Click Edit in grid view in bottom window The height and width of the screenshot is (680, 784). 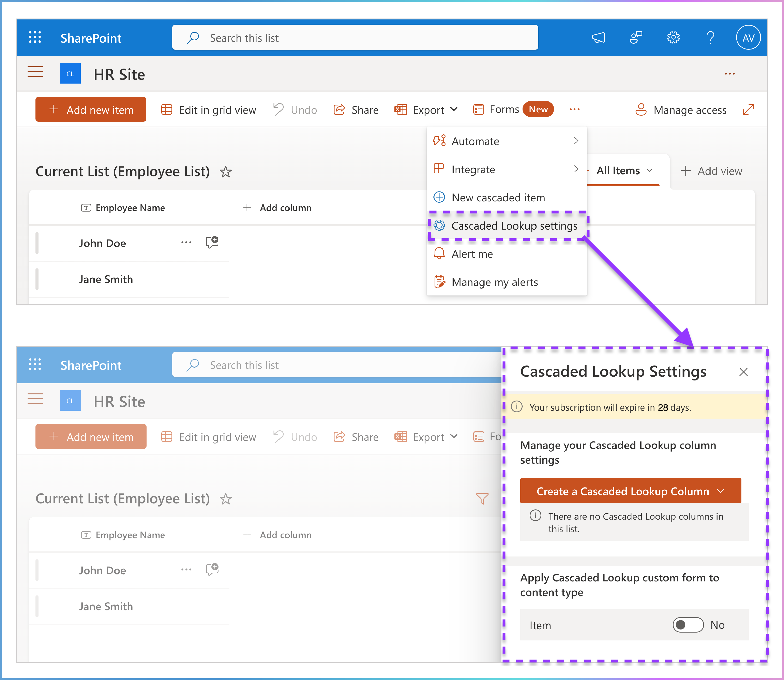tap(209, 437)
